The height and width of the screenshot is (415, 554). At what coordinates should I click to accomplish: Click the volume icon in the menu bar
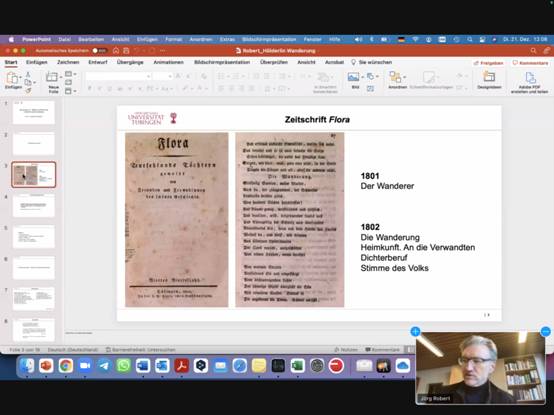click(358, 40)
